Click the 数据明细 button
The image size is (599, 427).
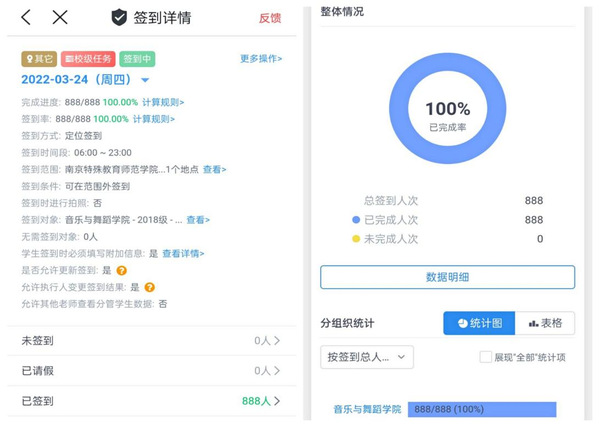[x=447, y=277]
